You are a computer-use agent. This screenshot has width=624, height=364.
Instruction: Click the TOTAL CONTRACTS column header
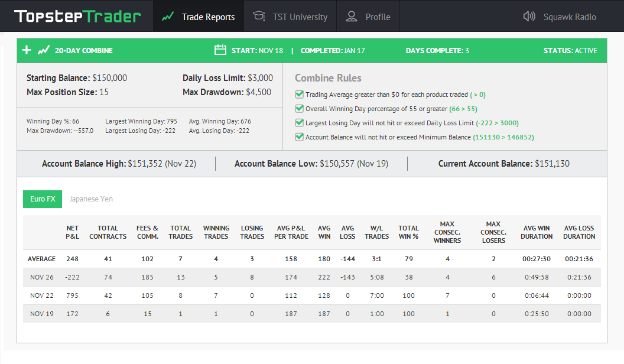(x=108, y=232)
